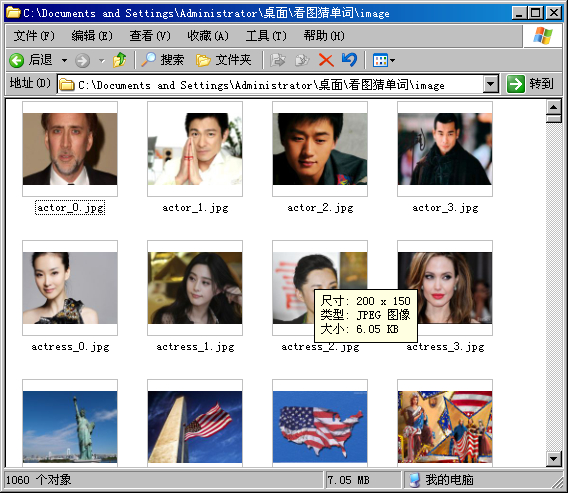Image resolution: width=568 pixels, height=493 pixels.
Task: Expand the Back button history dropdown arrow
Action: point(64,60)
